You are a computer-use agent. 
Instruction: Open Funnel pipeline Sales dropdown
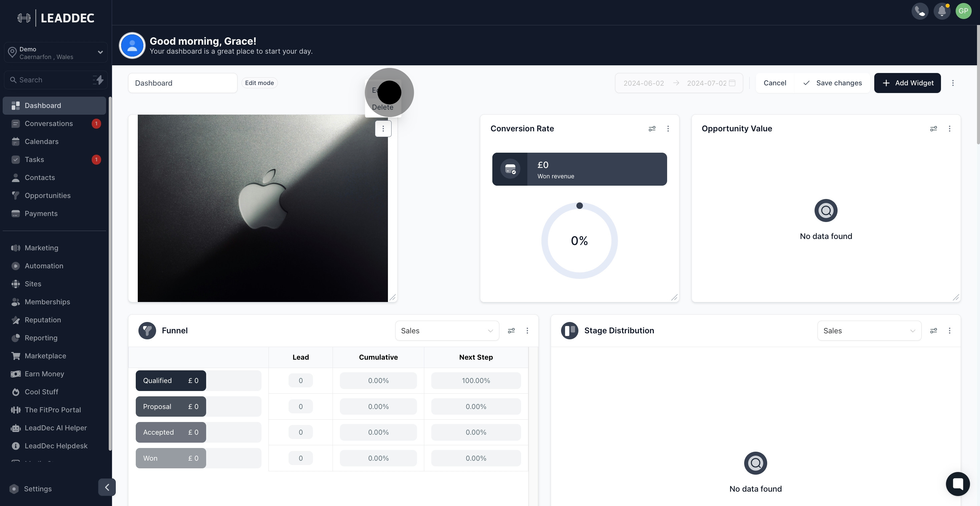(x=447, y=331)
